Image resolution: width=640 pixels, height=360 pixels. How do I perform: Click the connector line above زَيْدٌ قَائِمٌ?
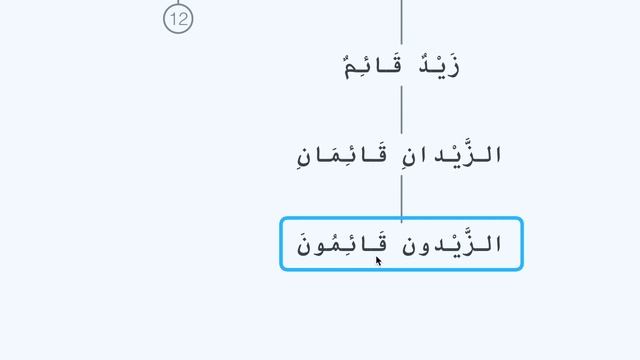coord(402,22)
